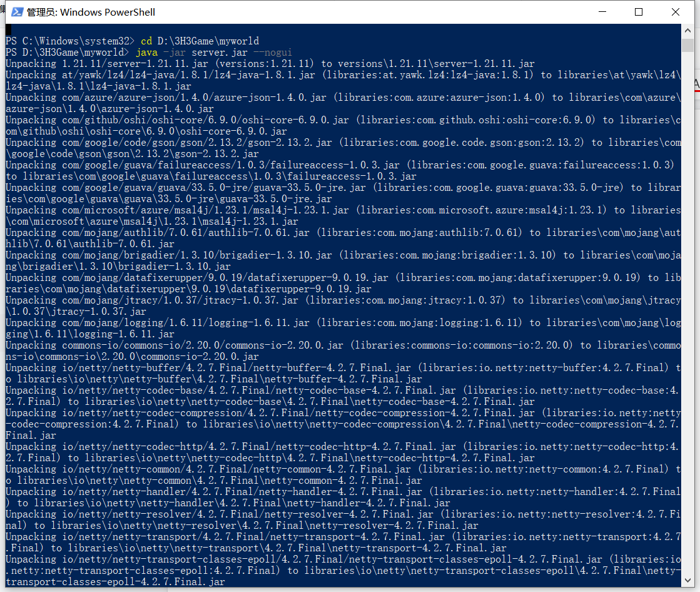Click the datafixerupper-9.0.19.jar unpacking line
This screenshot has height=592, width=700.
pos(343,283)
